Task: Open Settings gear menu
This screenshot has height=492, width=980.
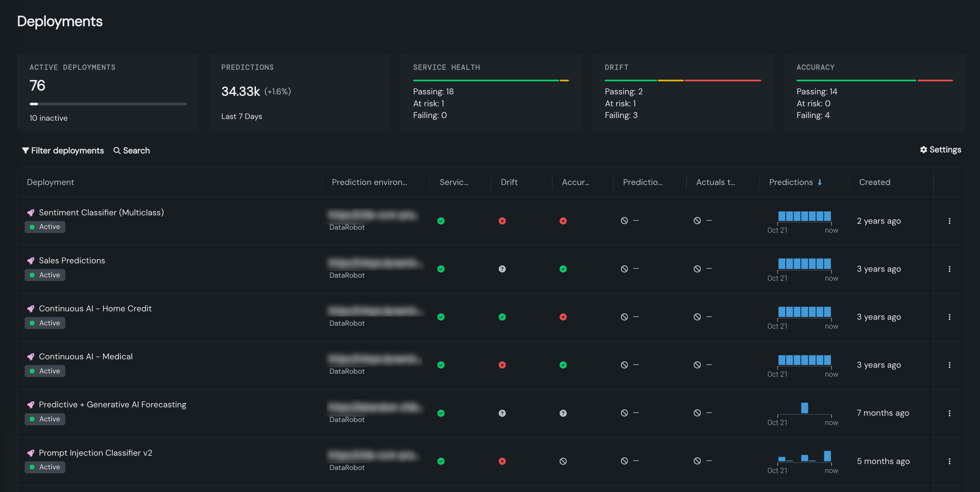Action: tap(940, 150)
